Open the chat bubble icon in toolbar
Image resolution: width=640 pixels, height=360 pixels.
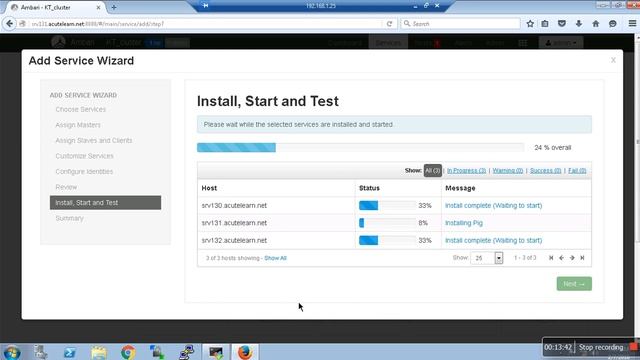tap(613, 24)
